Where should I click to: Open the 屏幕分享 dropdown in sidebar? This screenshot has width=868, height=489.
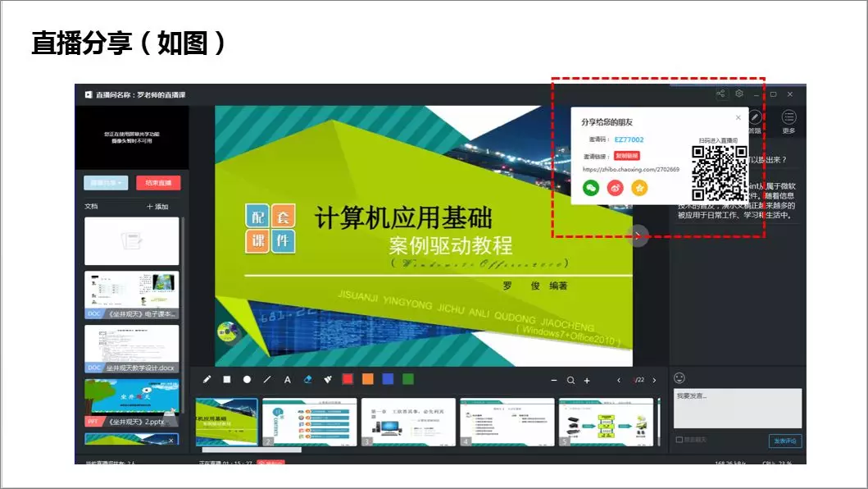[106, 183]
